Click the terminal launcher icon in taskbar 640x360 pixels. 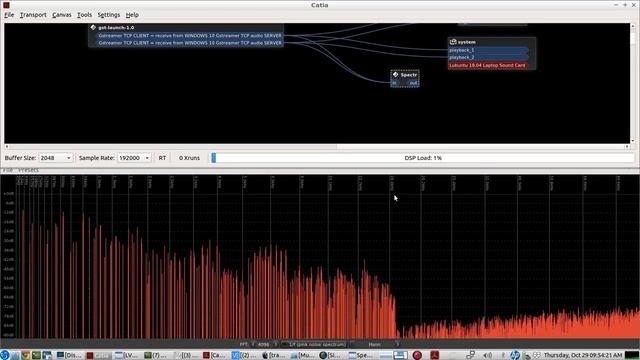point(36,355)
